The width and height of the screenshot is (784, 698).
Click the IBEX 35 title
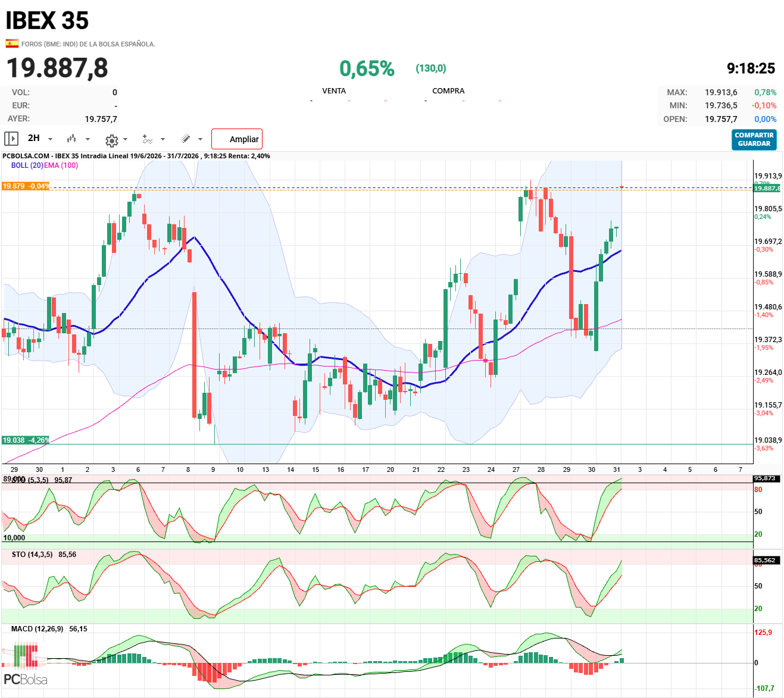[47, 21]
